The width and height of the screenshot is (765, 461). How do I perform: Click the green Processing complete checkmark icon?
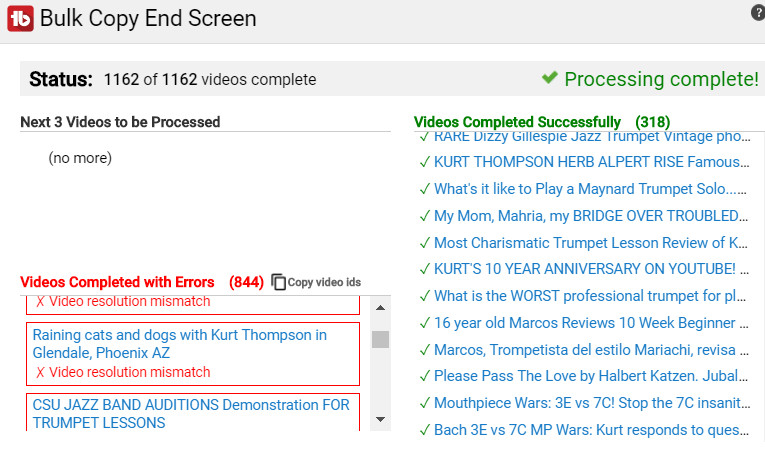(550, 78)
